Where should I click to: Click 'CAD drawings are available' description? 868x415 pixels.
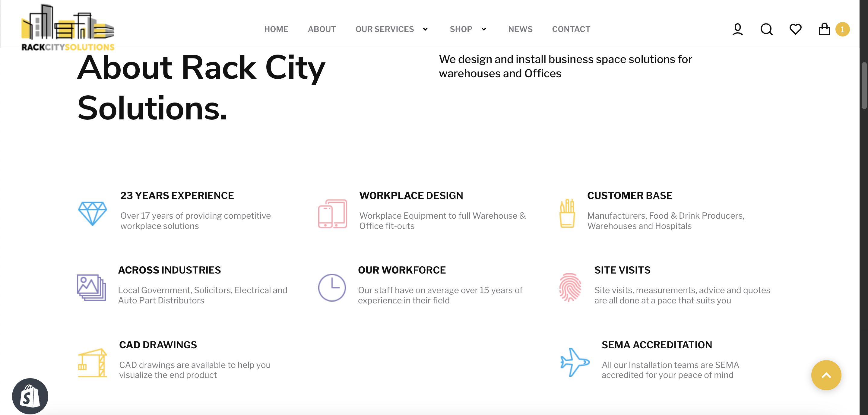pyautogui.click(x=195, y=370)
